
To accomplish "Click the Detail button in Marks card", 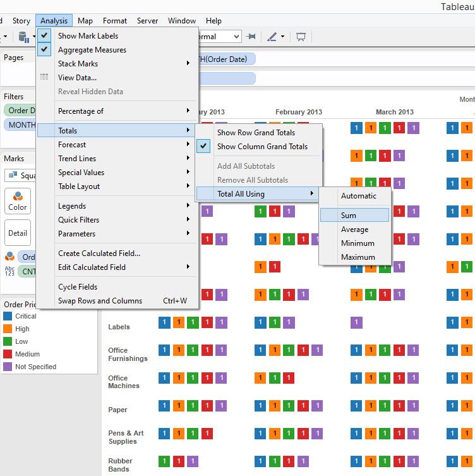I will point(18,233).
